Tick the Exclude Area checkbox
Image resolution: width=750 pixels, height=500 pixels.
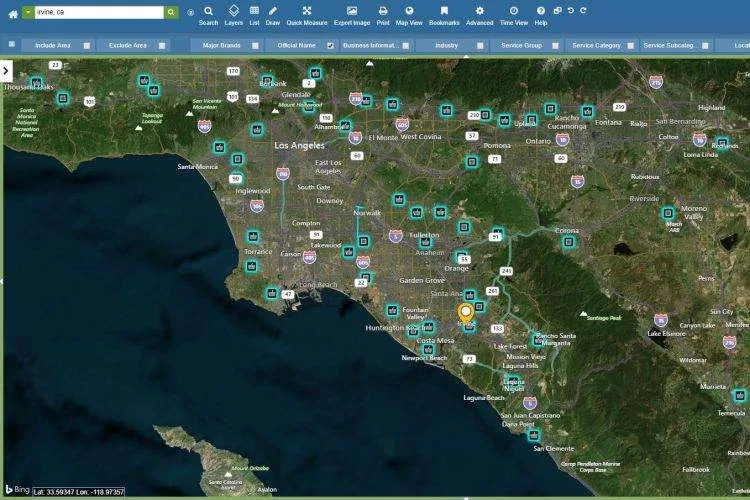[162, 45]
